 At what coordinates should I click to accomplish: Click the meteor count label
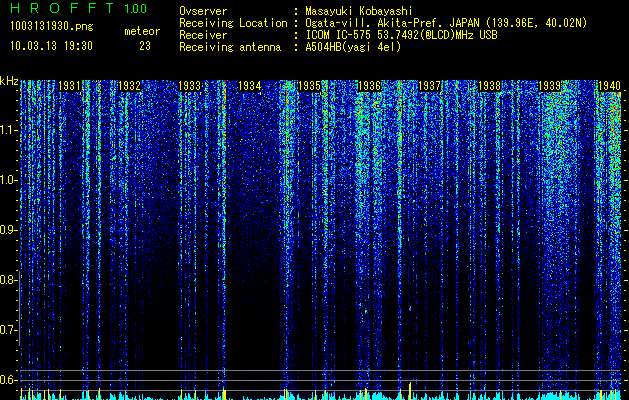point(142,31)
